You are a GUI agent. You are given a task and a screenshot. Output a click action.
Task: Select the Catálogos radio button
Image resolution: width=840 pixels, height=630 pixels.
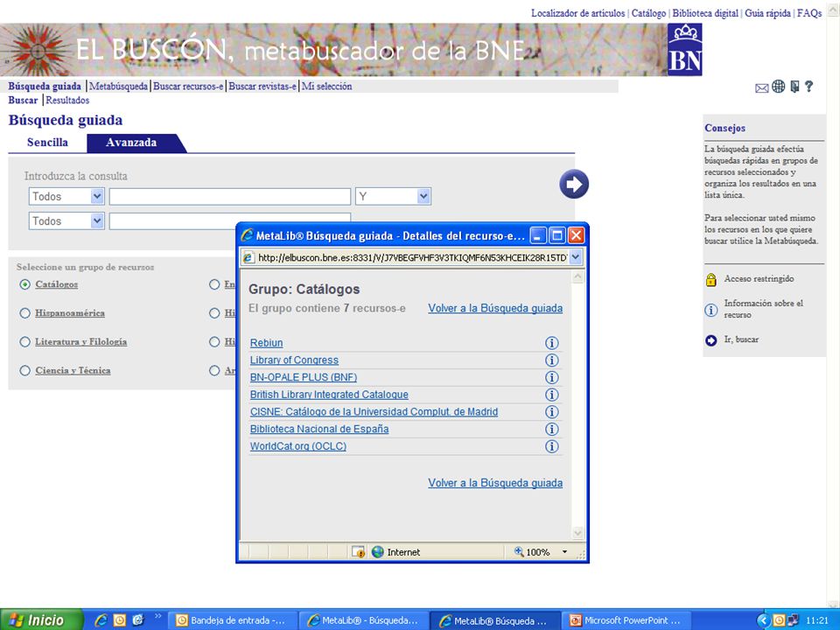24,284
